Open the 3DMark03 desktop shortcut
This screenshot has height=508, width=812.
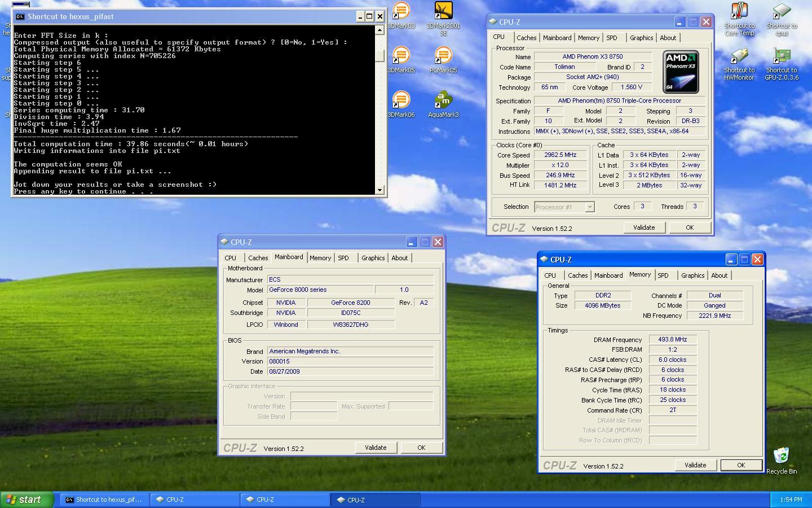click(x=401, y=15)
